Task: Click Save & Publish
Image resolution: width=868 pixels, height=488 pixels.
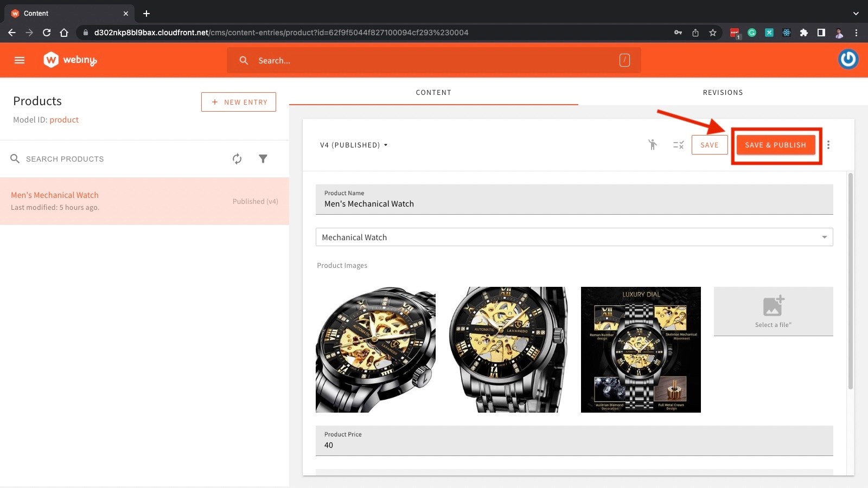Action: pyautogui.click(x=775, y=145)
